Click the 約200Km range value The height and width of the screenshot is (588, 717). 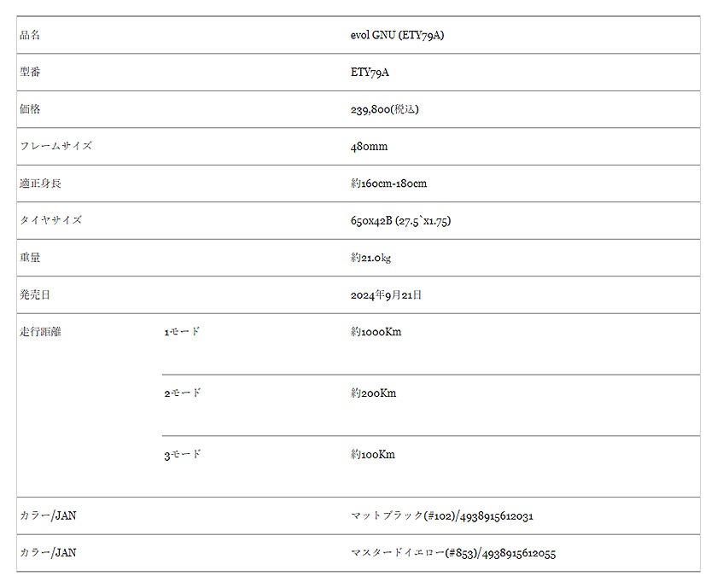tap(373, 393)
